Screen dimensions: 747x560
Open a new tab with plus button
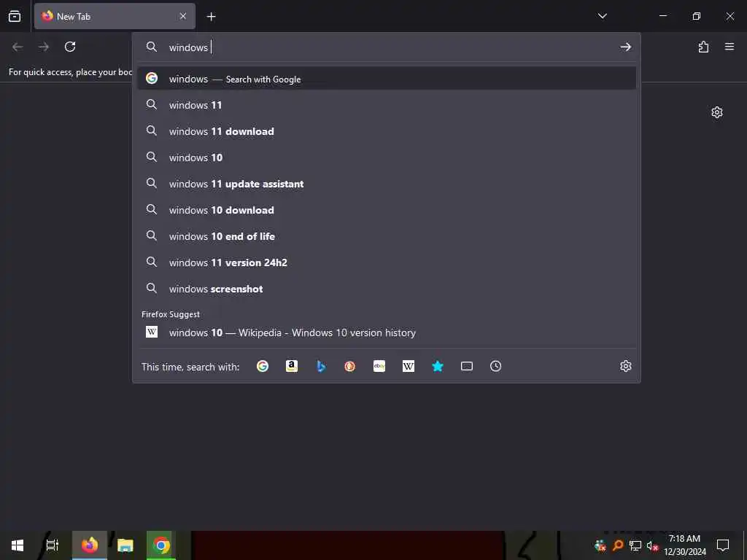211,17
